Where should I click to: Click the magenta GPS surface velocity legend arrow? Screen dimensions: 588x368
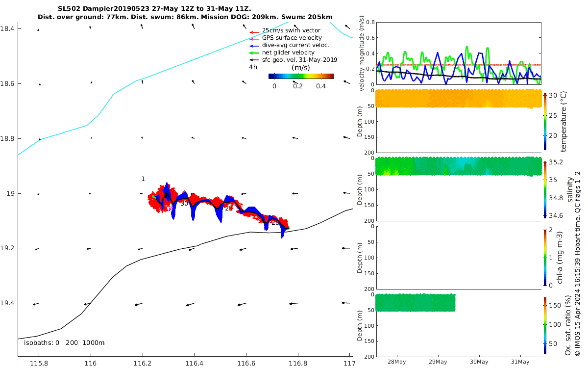[254, 38]
